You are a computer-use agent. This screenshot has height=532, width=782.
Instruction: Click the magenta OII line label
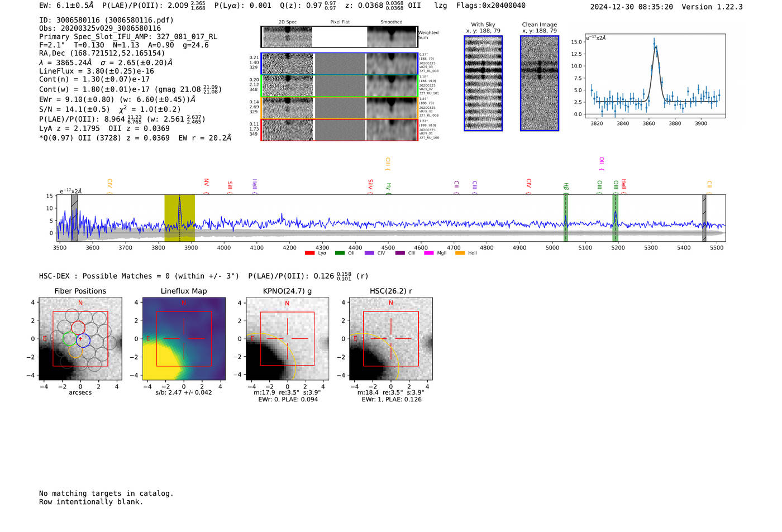(x=602, y=164)
